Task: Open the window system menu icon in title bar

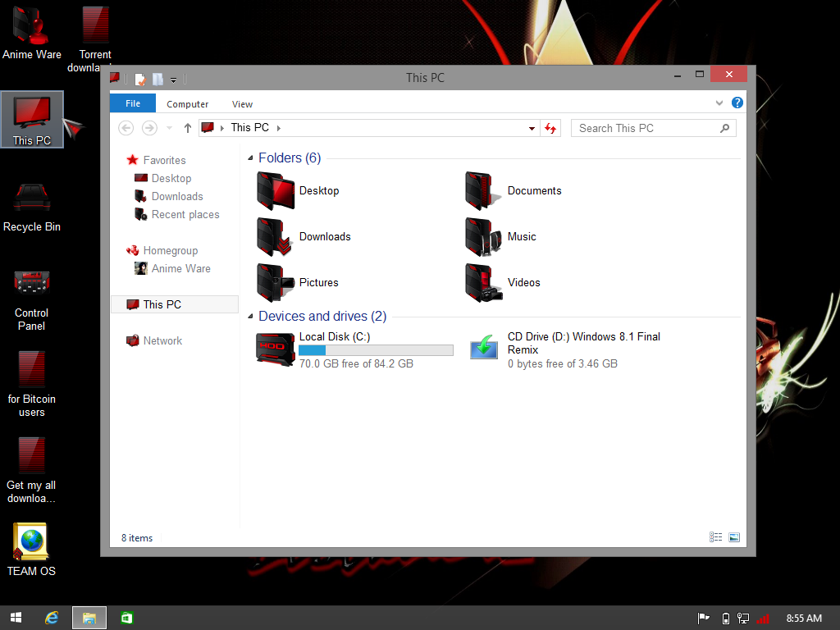Action: click(x=115, y=78)
